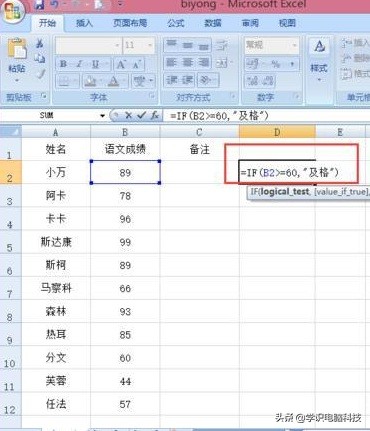The height and width of the screenshot is (431, 370).
Task: Toggle Underline formatting
Action: pos(95,64)
